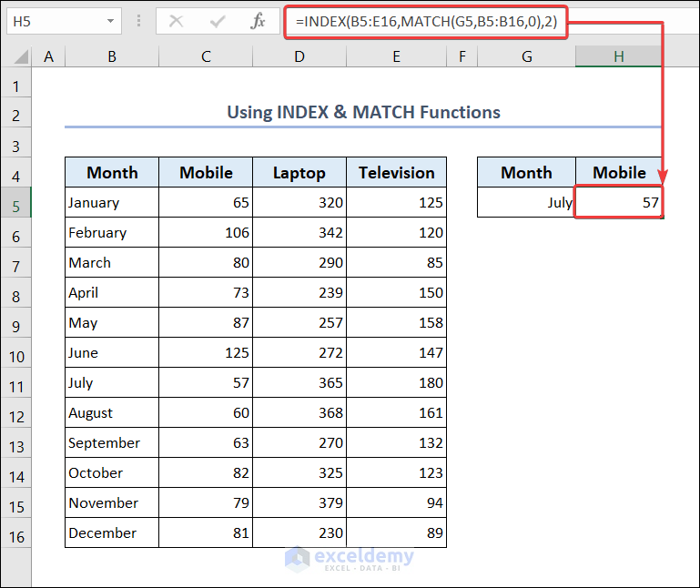Select August Laptop value 368
Viewport: 700px width, 588px height.
pos(299,412)
